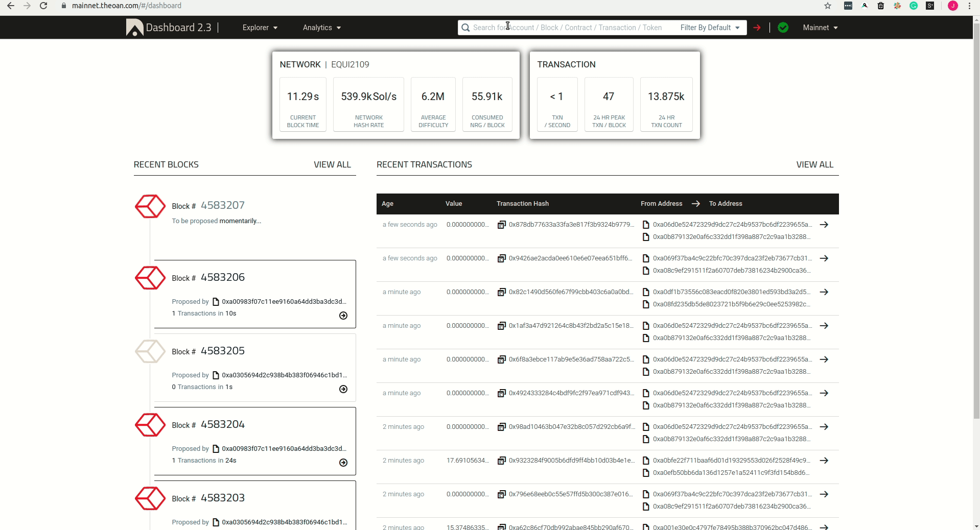Viewport: 980px width, 530px height.
Task: Bookmark this page with the star icon
Action: (x=828, y=6)
